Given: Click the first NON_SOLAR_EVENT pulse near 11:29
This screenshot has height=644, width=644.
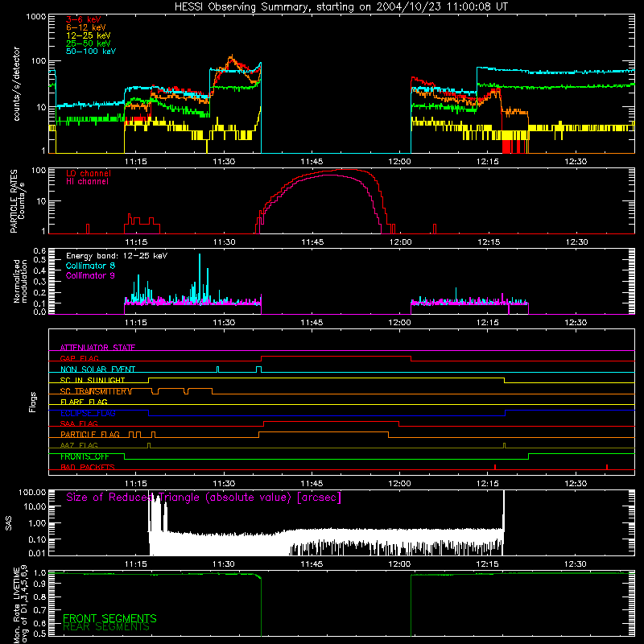Looking at the screenshot, I should pyautogui.click(x=217, y=369).
